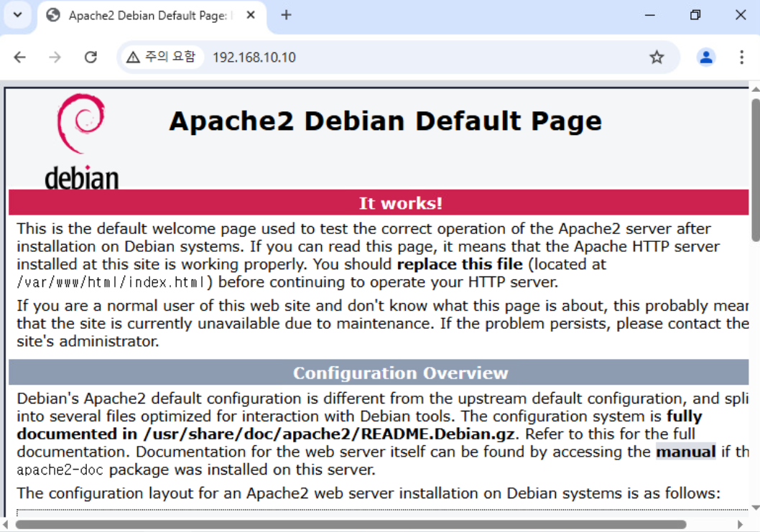Image resolution: width=760 pixels, height=532 pixels.
Task: Click the scroll up arrow
Action: click(x=756, y=89)
